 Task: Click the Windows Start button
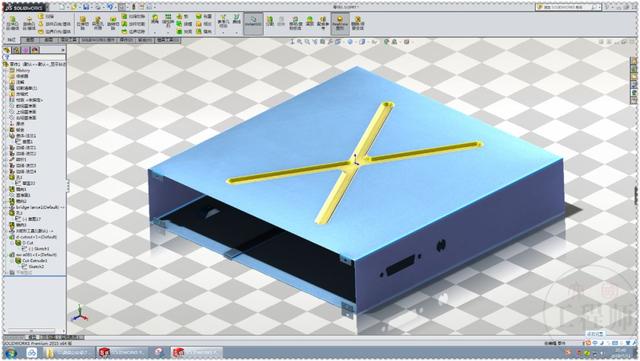11,352
